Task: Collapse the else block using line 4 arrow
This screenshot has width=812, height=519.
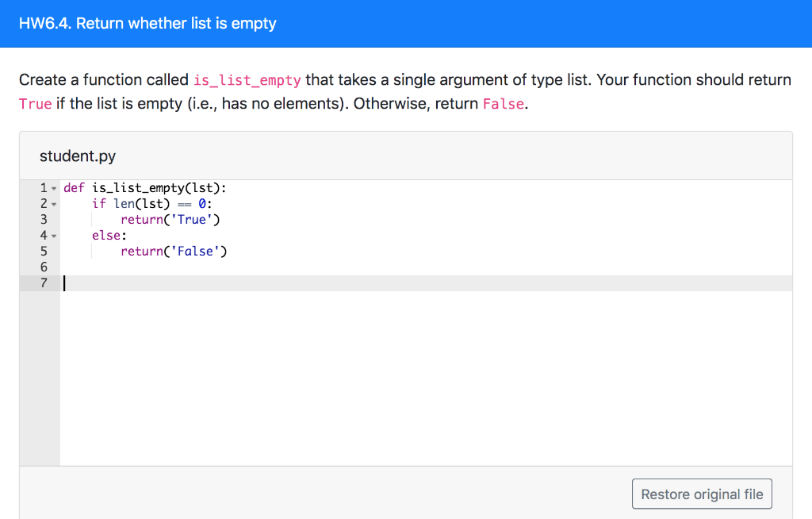Action: click(x=52, y=235)
